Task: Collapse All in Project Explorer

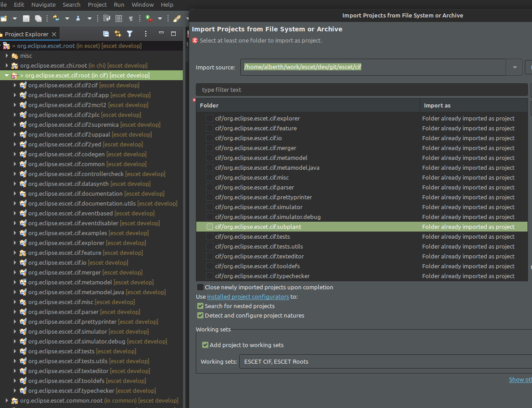Action: [106, 34]
